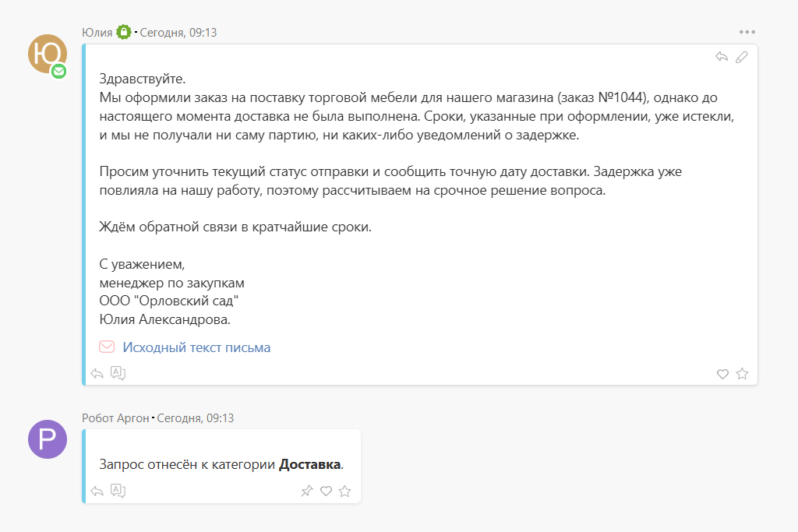Click the green lock badge next to Юлия

124,32
